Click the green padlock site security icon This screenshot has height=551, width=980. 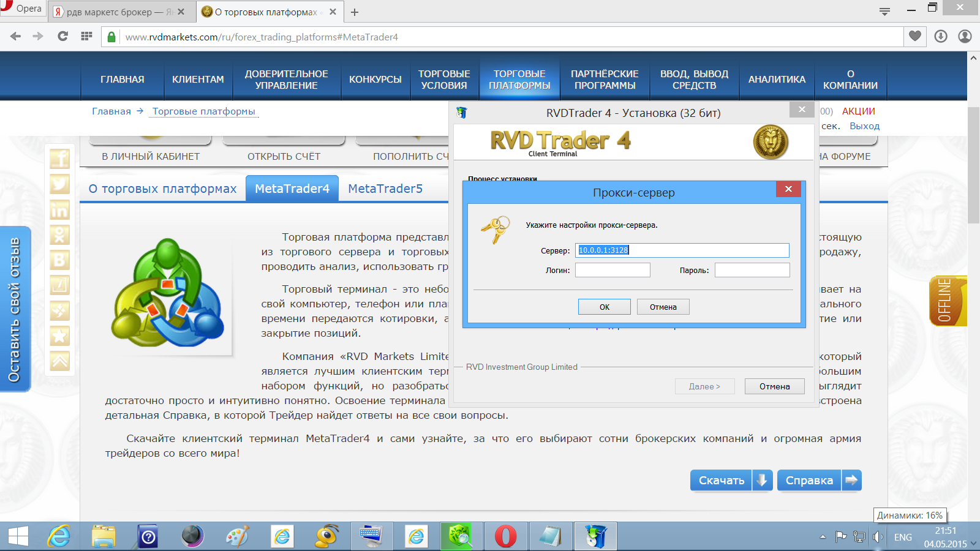(x=111, y=37)
